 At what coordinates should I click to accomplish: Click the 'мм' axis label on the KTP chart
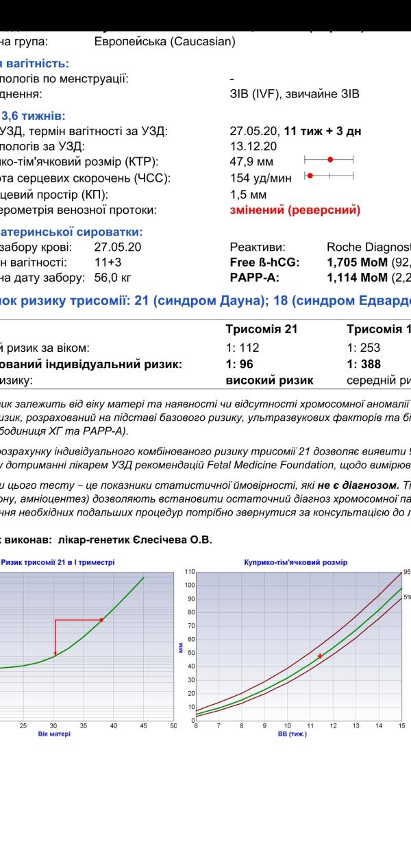click(x=182, y=647)
